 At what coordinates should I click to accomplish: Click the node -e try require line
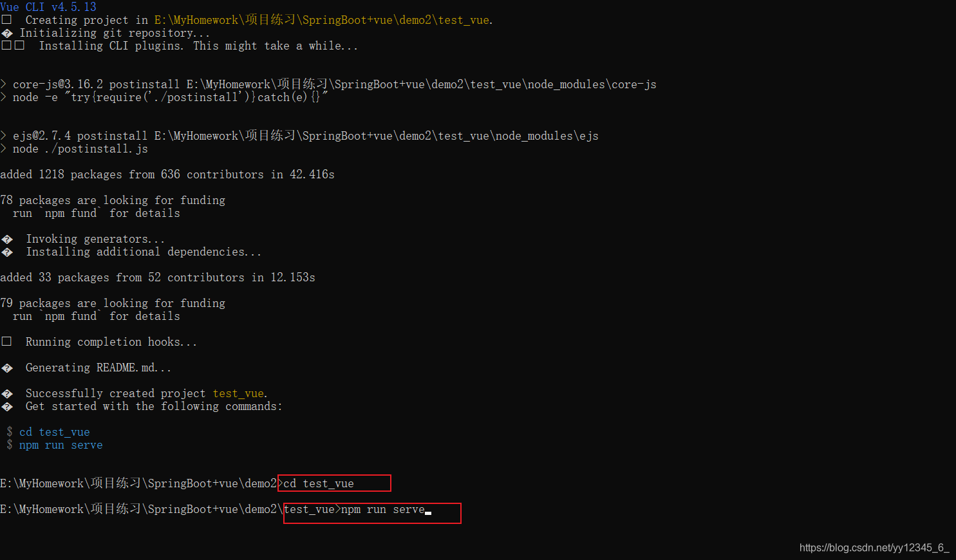(164, 97)
